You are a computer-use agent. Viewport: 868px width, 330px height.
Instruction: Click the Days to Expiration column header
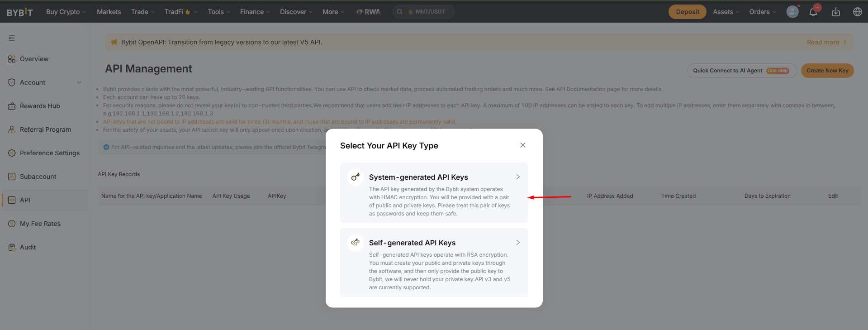(x=768, y=196)
